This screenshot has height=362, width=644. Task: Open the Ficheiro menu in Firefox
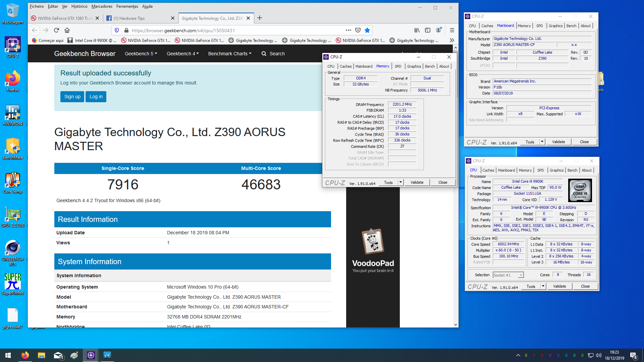(37, 6)
